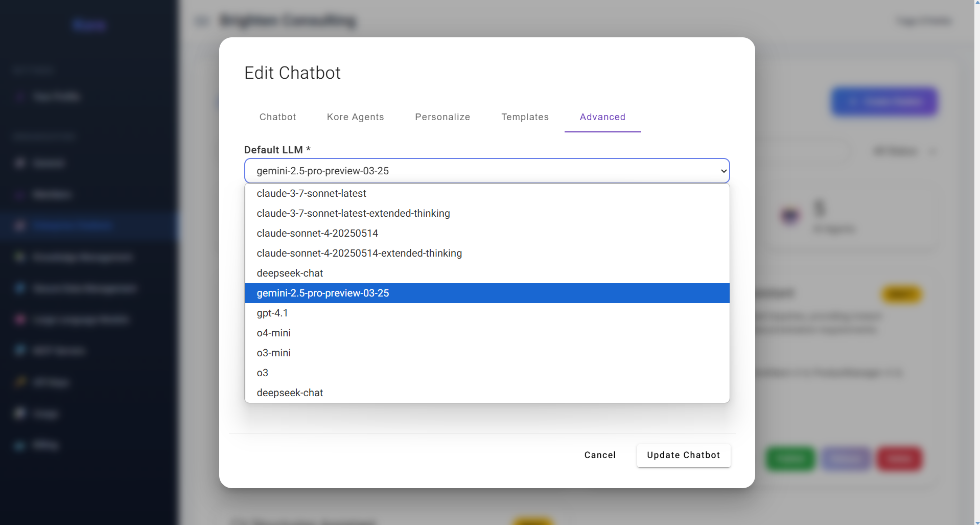980x525 pixels.
Task: Select the o3-mini model option
Action: (x=487, y=353)
